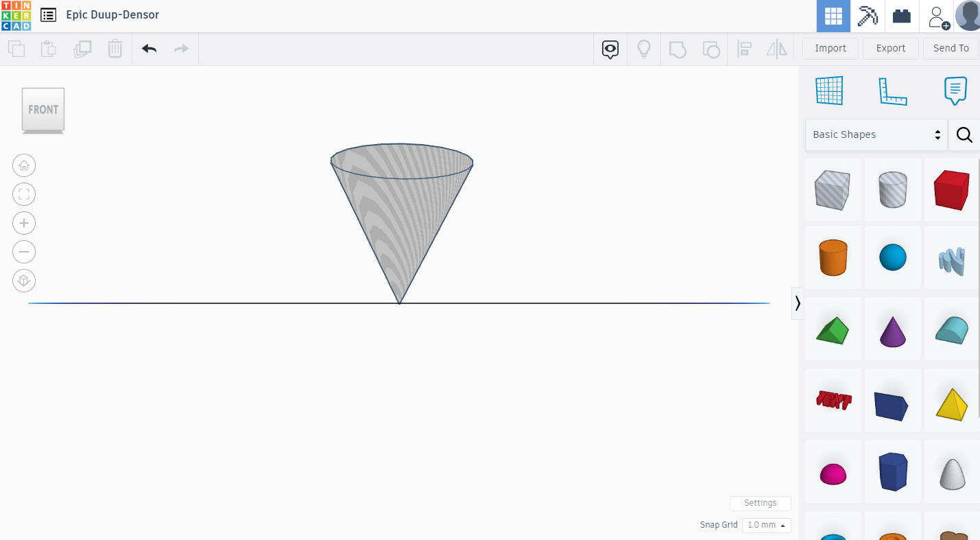Pick the dark blue Polygon shape

(x=893, y=471)
